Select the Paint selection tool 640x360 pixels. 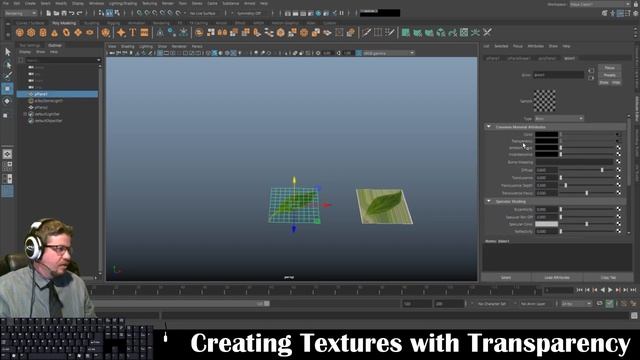pos(8,76)
